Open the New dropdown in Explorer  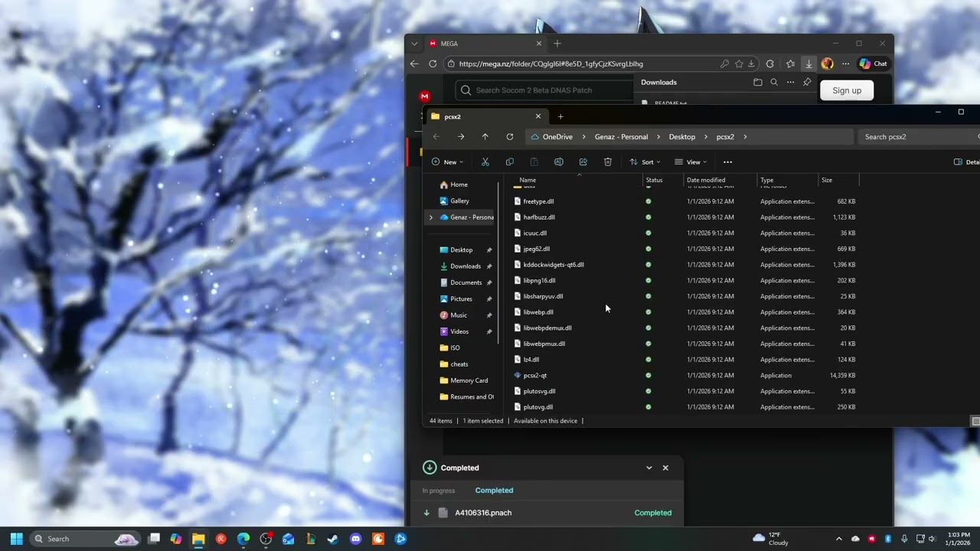point(447,162)
